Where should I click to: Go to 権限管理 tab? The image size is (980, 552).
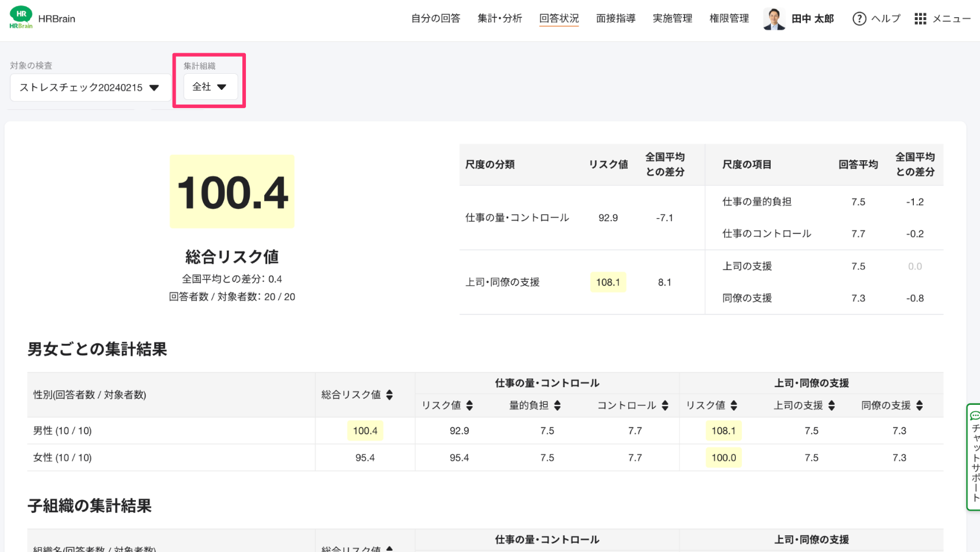729,18
